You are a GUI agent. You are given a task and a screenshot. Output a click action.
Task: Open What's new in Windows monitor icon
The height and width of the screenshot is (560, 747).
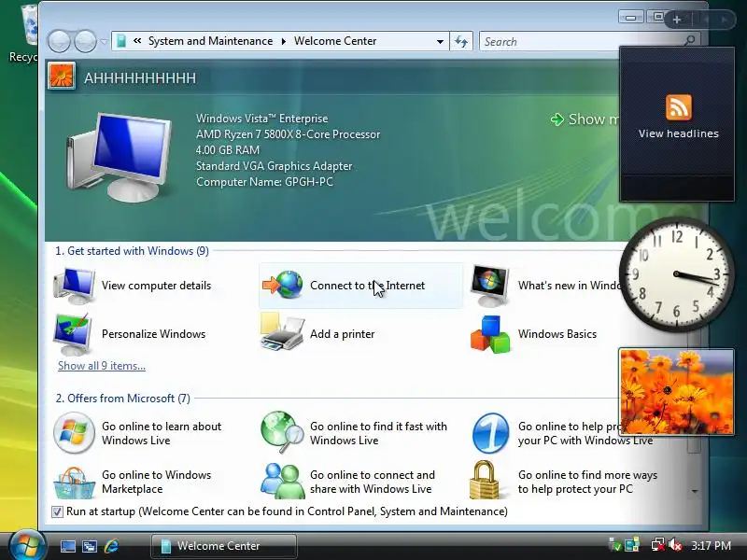[489, 286]
